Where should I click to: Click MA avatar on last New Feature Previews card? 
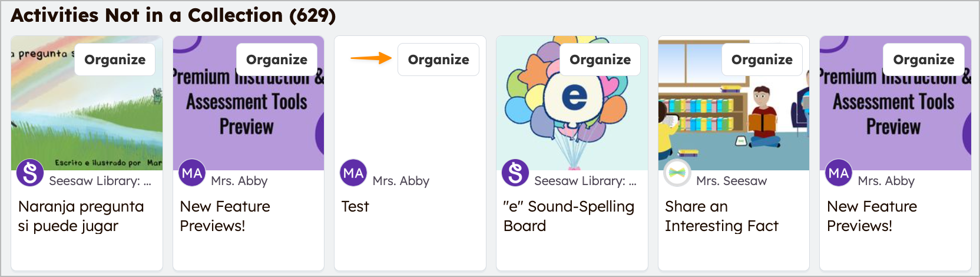[839, 173]
